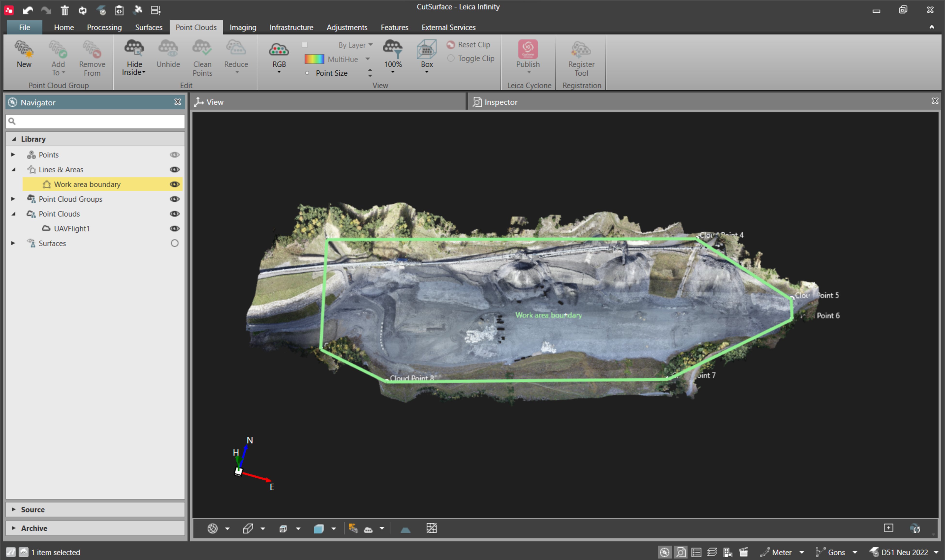
Task: Expand the Point Cloud Groups node
Action: pyautogui.click(x=13, y=199)
